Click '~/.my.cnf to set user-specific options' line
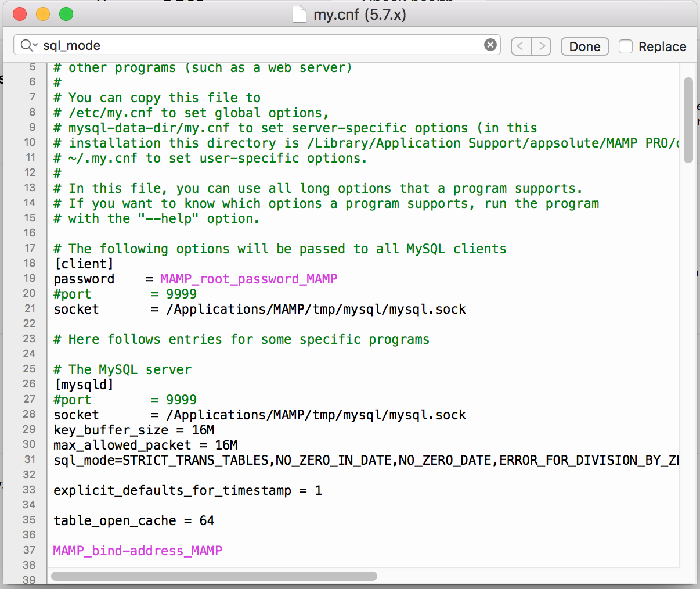The image size is (700, 589). [211, 159]
